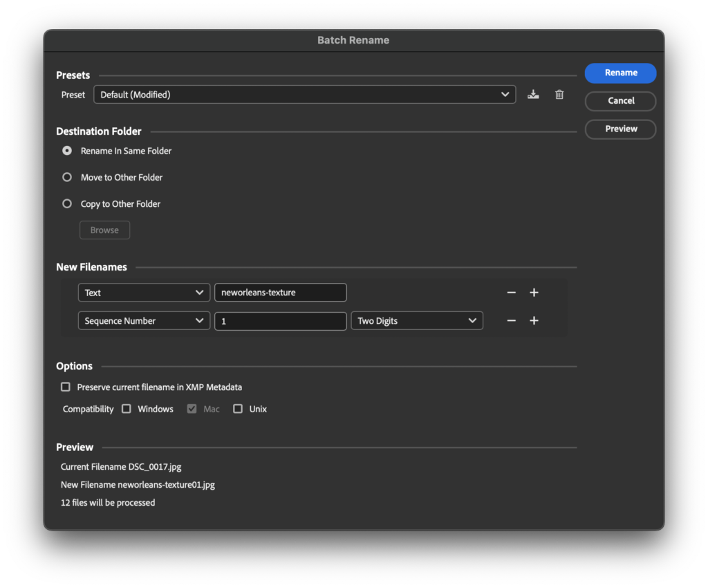The image size is (708, 588).
Task: Toggle Windows compatibility checkbox
Action: pos(127,409)
